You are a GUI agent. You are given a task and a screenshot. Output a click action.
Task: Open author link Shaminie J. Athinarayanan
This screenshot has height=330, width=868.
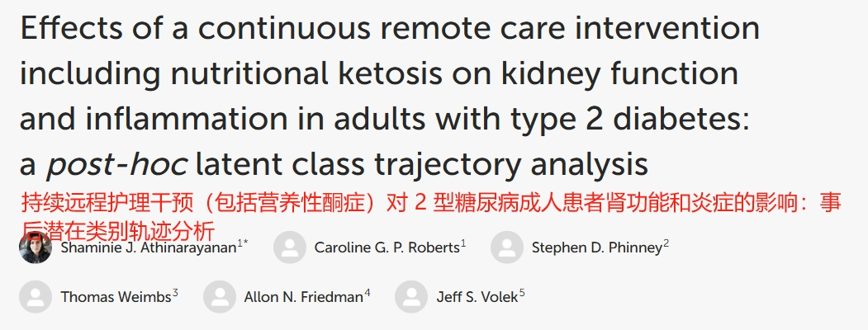149,247
